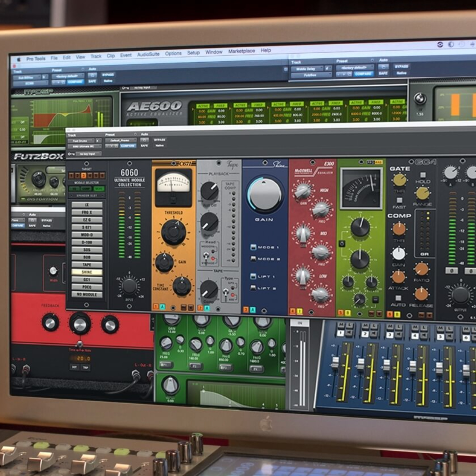
Task: Toggle LIFT 2 on the Shine module
Action: [253, 288]
